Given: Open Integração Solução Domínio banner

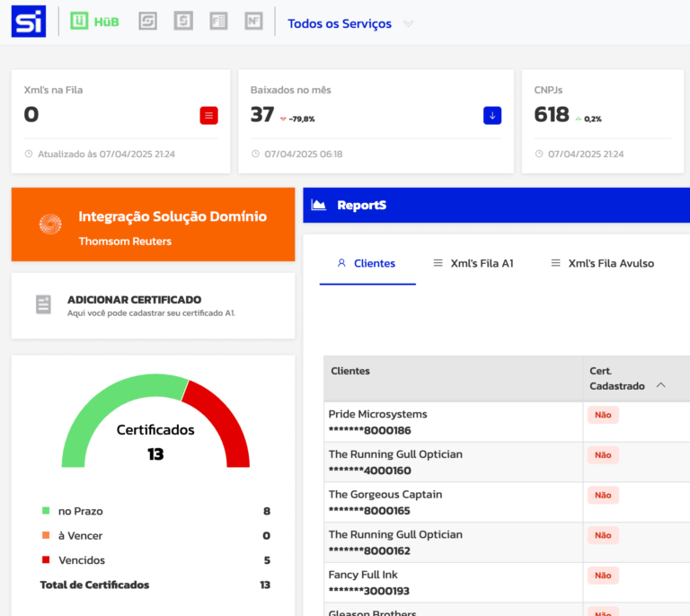Looking at the screenshot, I should pyautogui.click(x=171, y=216).
